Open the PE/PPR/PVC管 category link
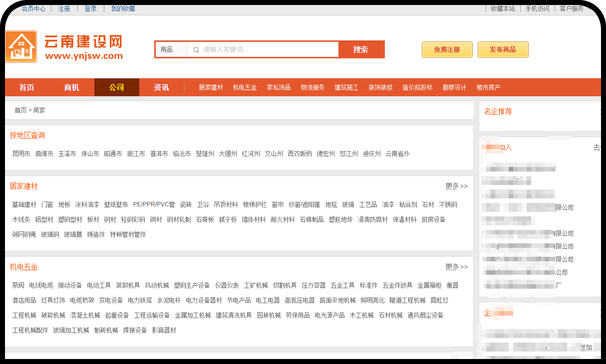 coord(154,204)
